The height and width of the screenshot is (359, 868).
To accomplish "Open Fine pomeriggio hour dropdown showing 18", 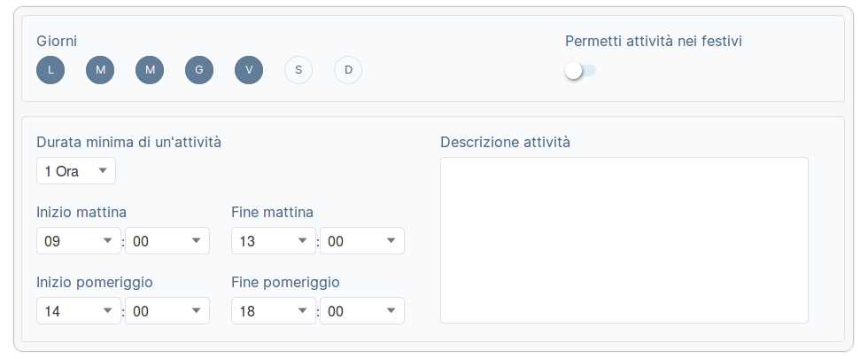I will tap(274, 311).
